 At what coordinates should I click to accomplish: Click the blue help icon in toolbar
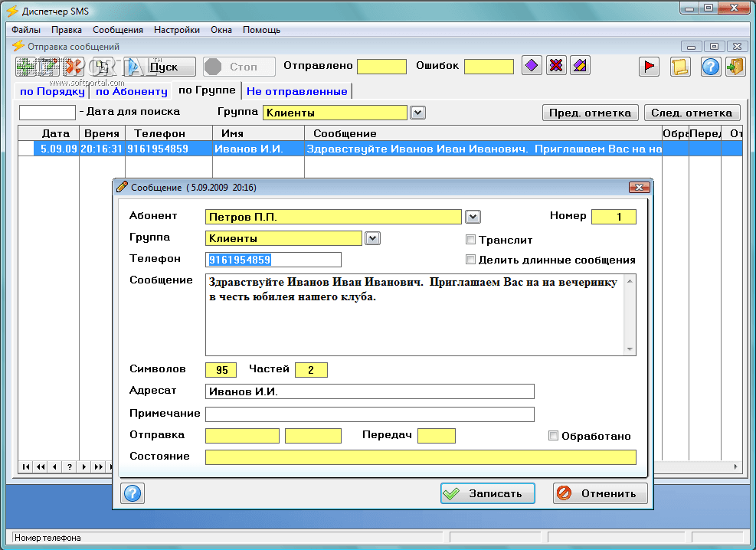click(711, 66)
